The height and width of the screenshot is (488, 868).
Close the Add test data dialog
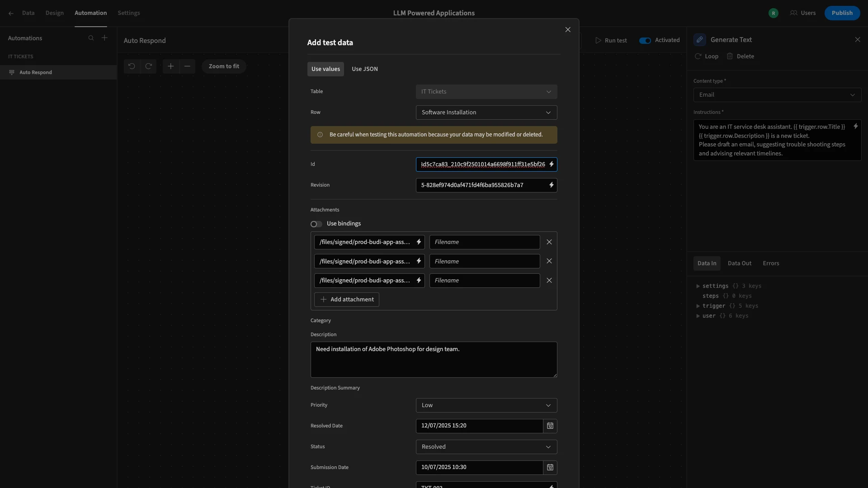coord(568,30)
